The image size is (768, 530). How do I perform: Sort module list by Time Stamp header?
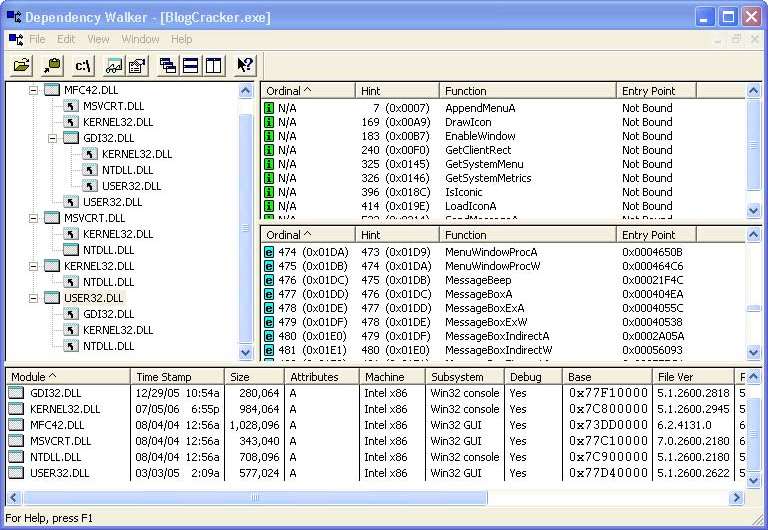point(177,377)
